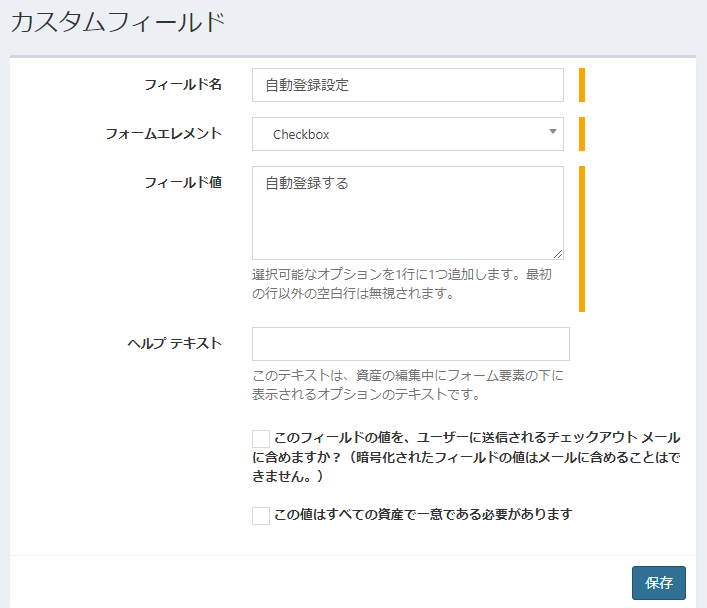Select the この値はすべての資産で一意 label text
The image size is (707, 608).
coord(422,514)
